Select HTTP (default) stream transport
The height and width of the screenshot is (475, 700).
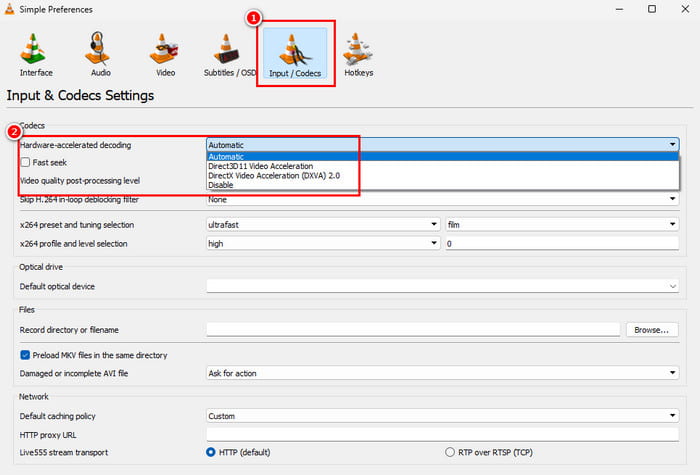tap(211, 452)
